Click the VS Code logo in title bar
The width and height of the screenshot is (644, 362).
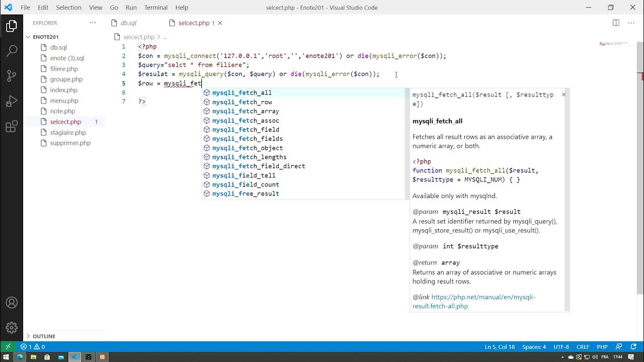tap(8, 8)
